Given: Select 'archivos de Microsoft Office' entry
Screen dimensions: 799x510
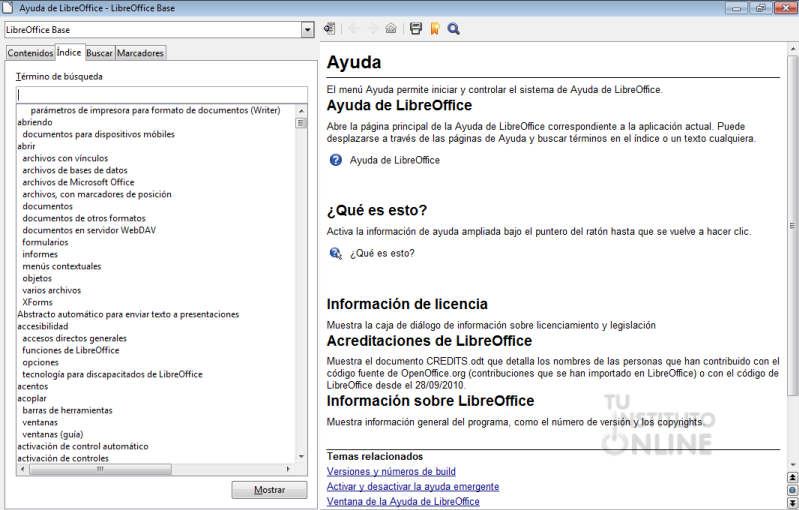Looking at the screenshot, I should (x=78, y=182).
